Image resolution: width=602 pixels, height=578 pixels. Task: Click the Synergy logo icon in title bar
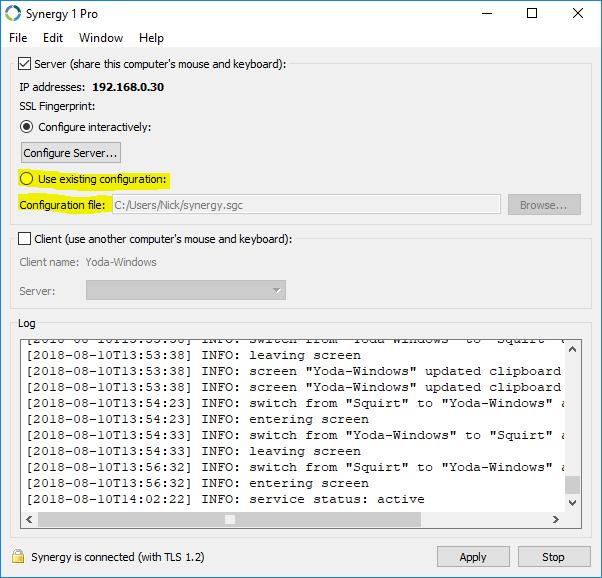(x=13, y=13)
